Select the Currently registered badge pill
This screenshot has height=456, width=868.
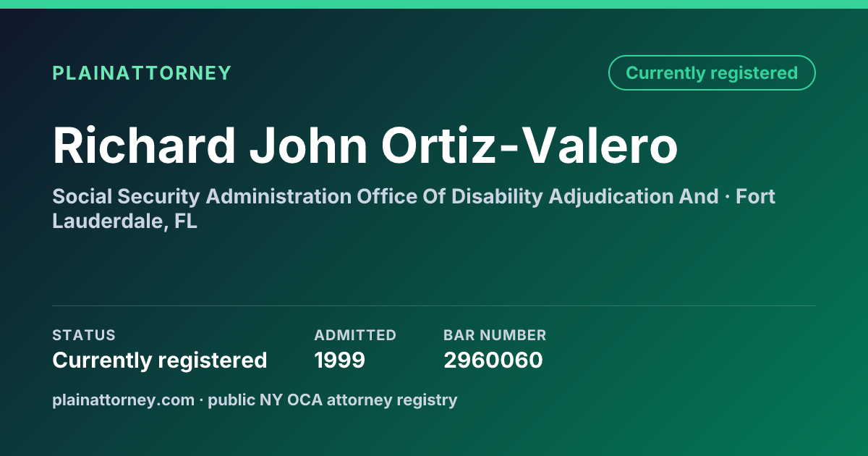(712, 73)
